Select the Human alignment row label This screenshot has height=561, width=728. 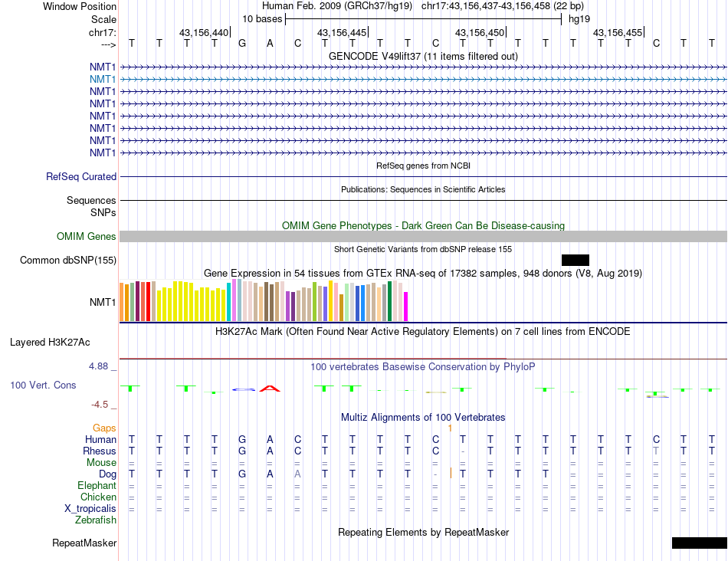[100, 439]
